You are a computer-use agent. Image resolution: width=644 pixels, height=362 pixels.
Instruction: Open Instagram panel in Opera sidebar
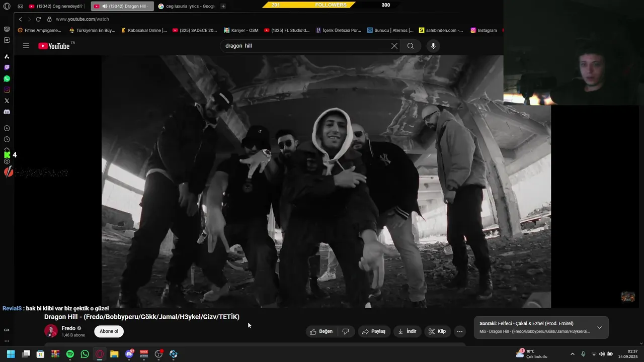(x=7, y=89)
